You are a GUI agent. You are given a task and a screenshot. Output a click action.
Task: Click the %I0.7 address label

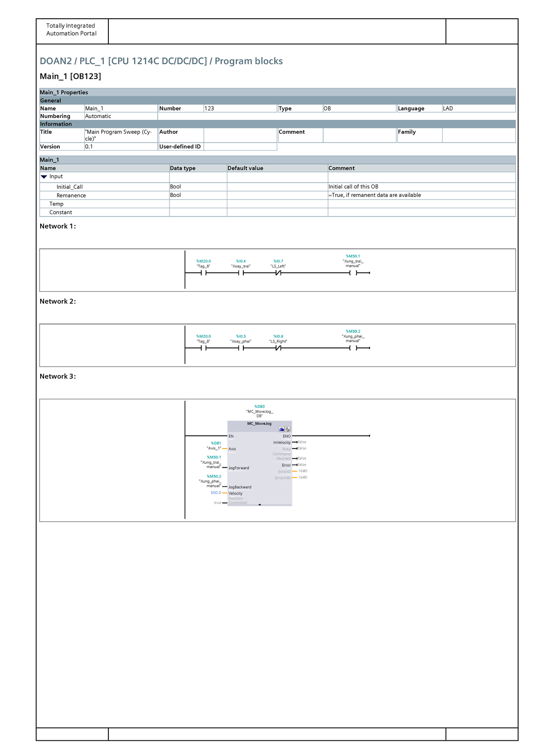click(x=278, y=262)
